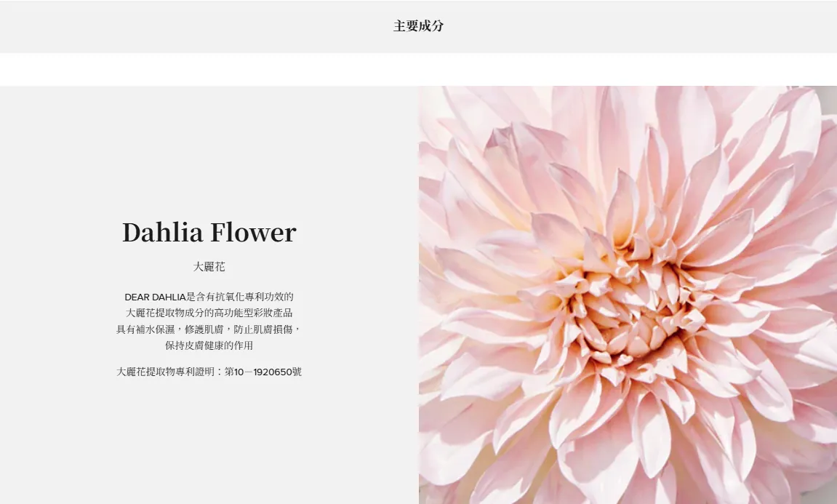Click the Dahlia Flower title

pyautogui.click(x=209, y=232)
